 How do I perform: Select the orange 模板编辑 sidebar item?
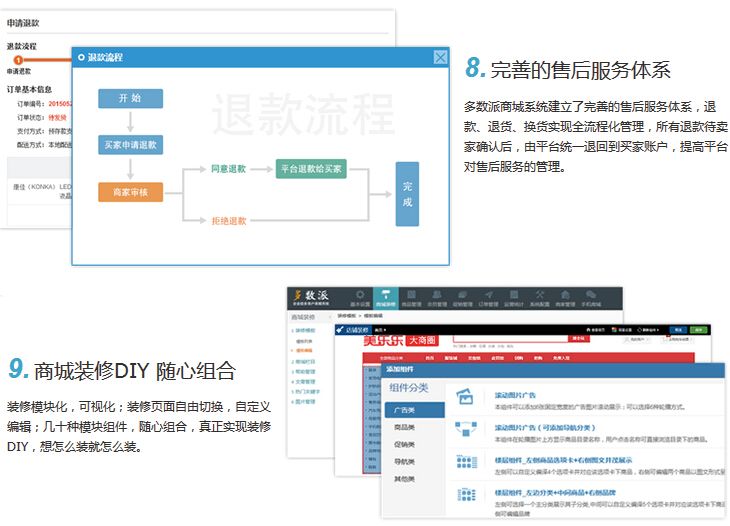[x=304, y=351]
